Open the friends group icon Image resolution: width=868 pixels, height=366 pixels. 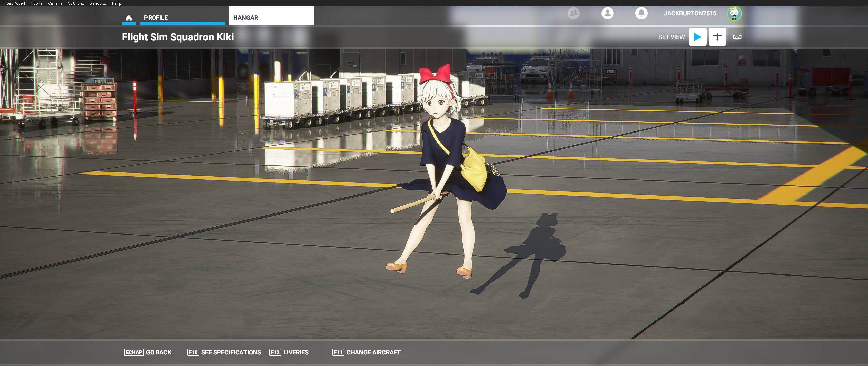point(573,13)
